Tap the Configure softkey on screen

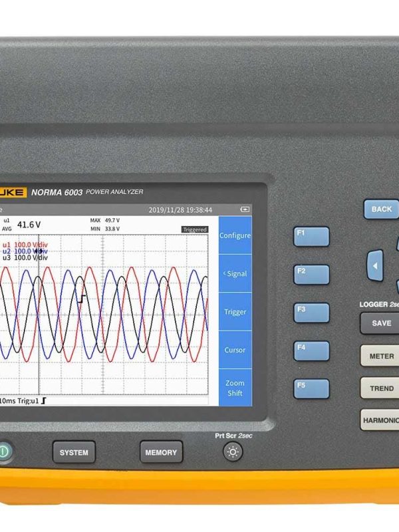pos(235,235)
